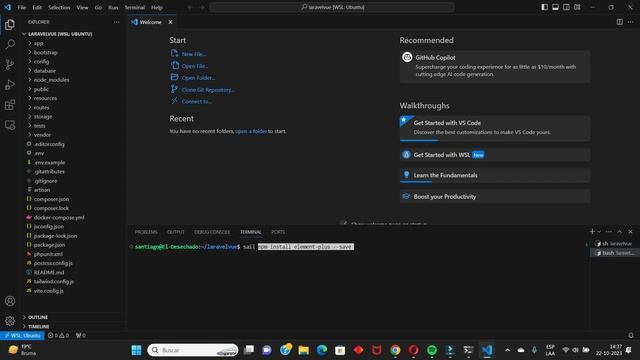Open errors and warnings status item
The height and width of the screenshot is (360, 640).
58,336
